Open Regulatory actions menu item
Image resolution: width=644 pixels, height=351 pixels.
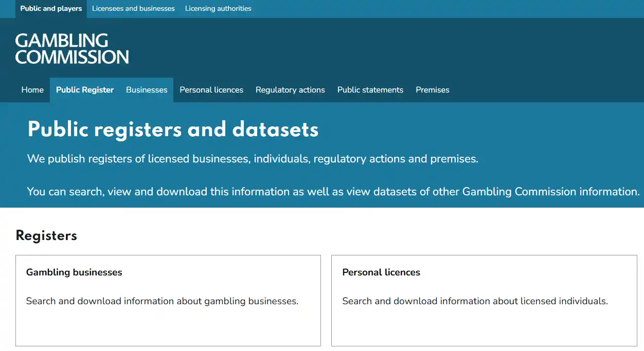pyautogui.click(x=290, y=90)
